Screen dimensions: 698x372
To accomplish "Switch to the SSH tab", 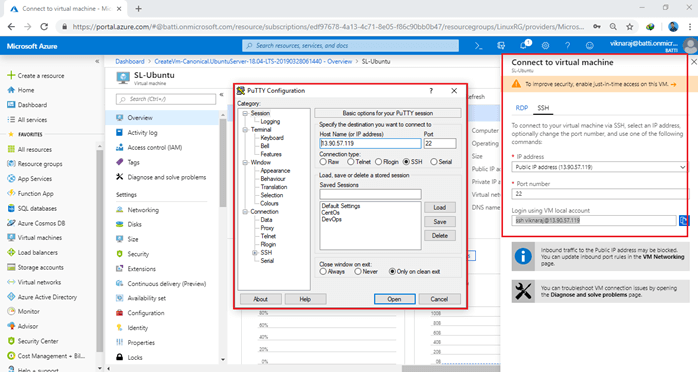I will (543, 108).
